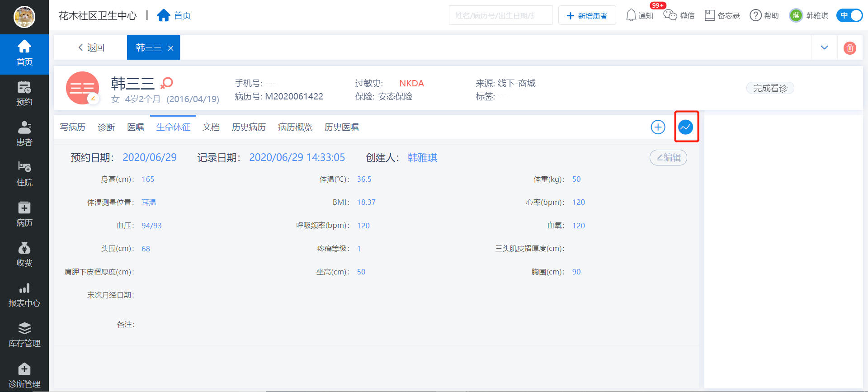
Task: Click the home icon beside 首页 in header
Action: 163,15
